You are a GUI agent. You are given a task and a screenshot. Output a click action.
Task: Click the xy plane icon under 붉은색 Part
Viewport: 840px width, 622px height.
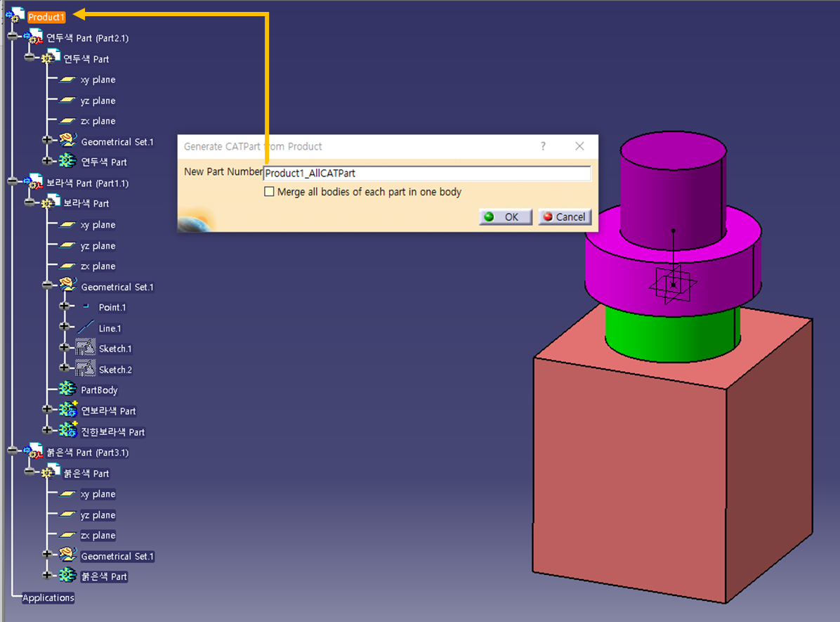coord(67,494)
